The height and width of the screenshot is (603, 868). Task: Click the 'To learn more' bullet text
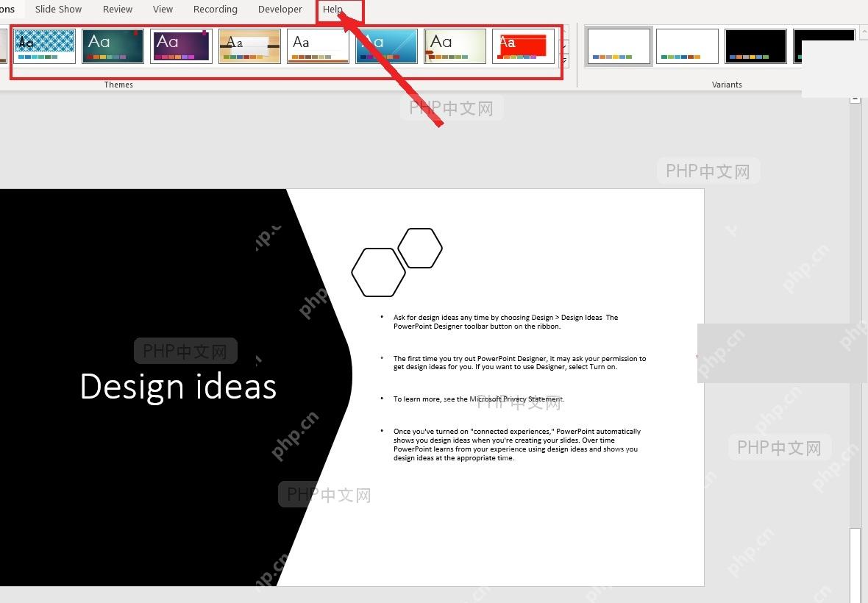pos(479,399)
